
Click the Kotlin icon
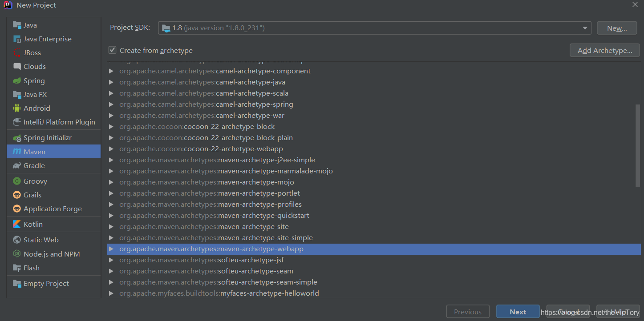17,224
